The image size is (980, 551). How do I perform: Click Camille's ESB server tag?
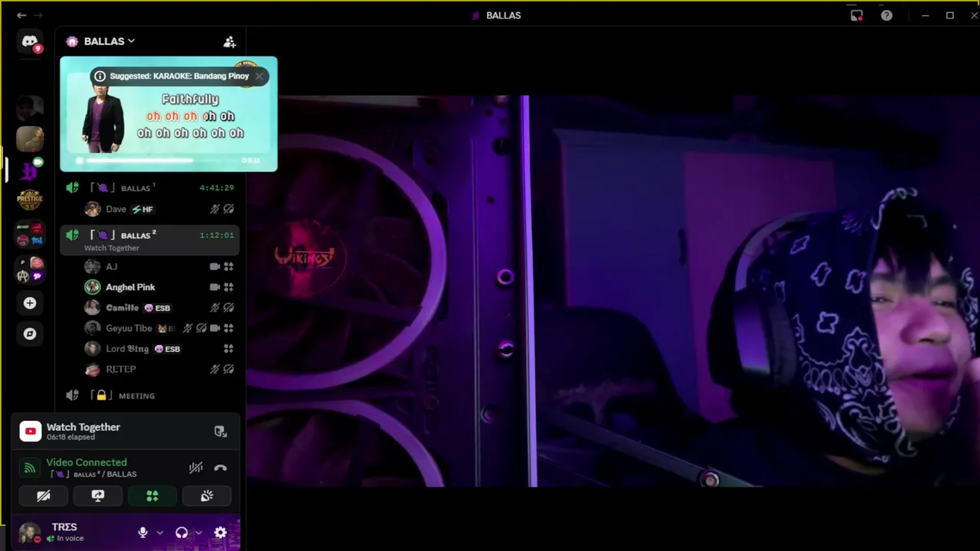point(156,308)
